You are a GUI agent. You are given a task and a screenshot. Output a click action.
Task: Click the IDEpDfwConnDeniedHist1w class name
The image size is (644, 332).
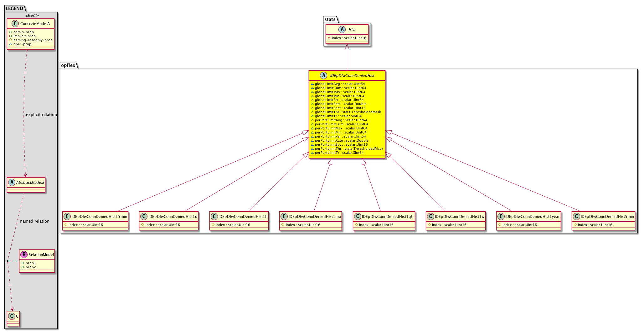(459, 217)
